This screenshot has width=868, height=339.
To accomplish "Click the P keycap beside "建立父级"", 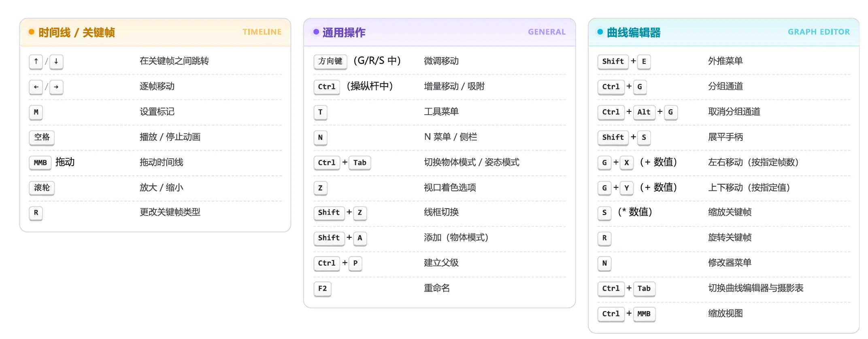I will 355,263.
